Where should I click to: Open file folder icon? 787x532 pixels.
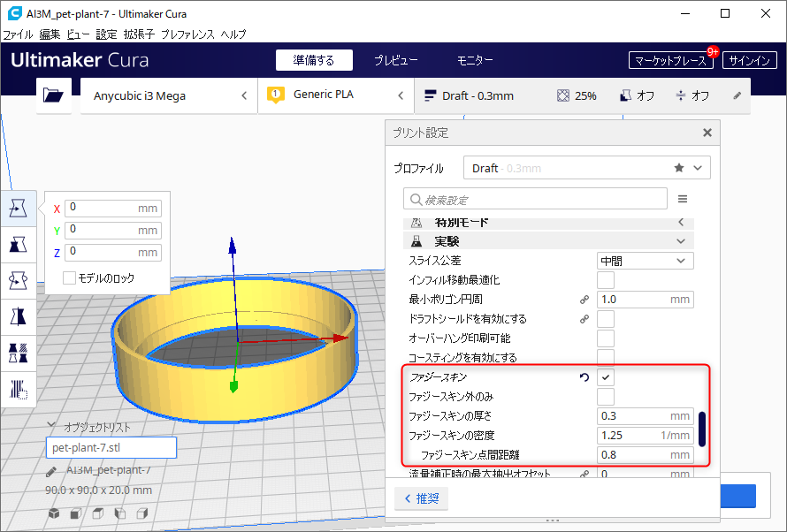coord(54,95)
